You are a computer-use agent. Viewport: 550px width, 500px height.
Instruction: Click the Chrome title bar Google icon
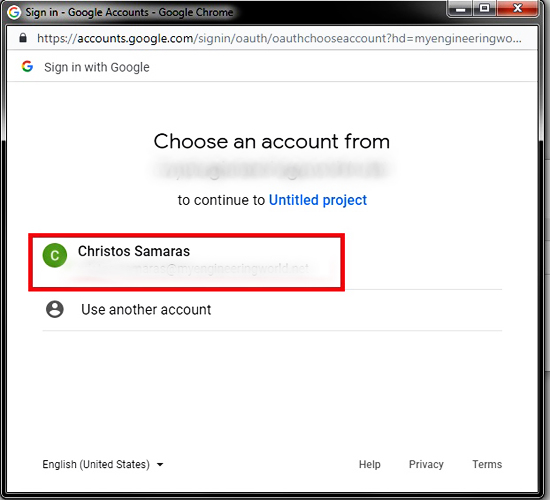click(x=14, y=12)
